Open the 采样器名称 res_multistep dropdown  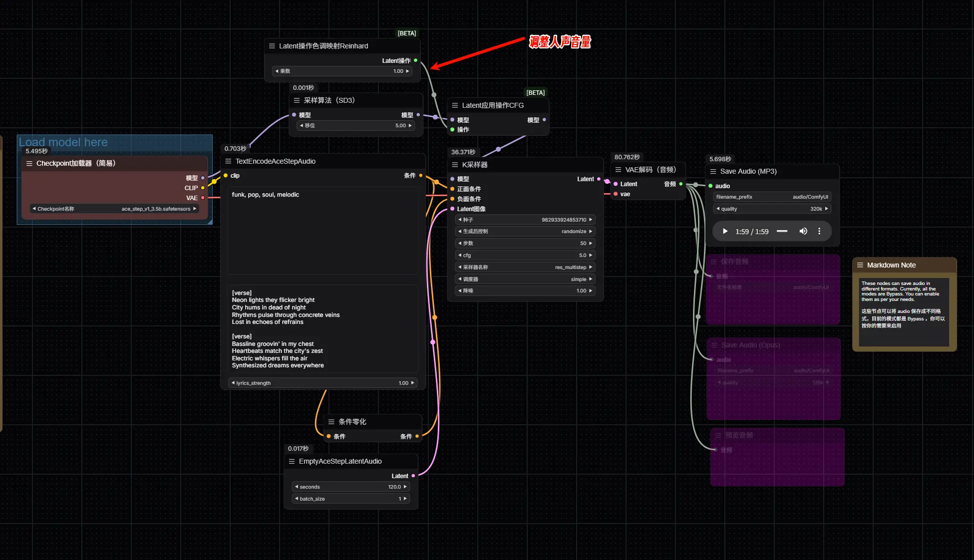coord(525,267)
